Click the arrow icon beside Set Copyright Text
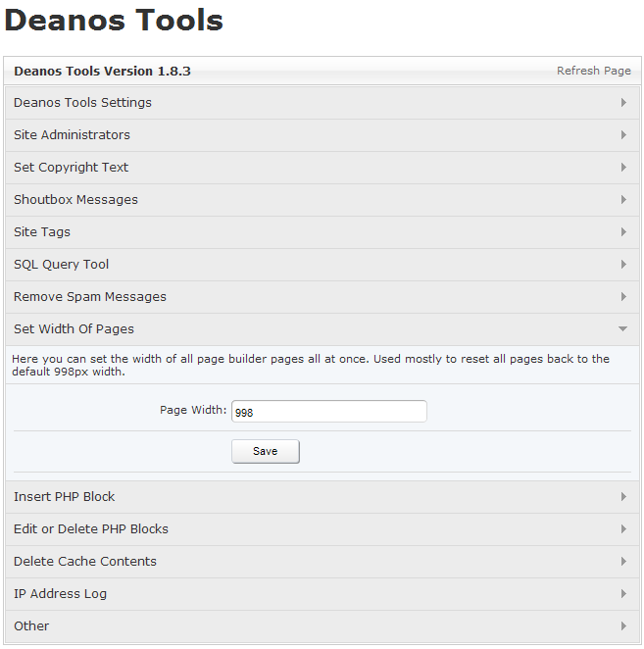Image resolution: width=644 pixels, height=649 pixels. point(623,168)
